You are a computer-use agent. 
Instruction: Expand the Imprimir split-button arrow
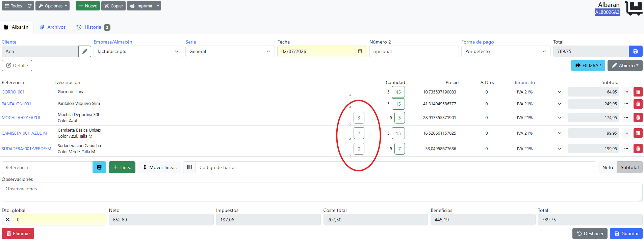pos(158,6)
